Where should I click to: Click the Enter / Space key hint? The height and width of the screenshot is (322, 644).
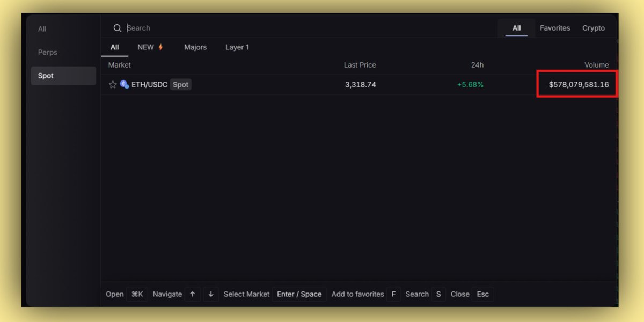tap(299, 294)
